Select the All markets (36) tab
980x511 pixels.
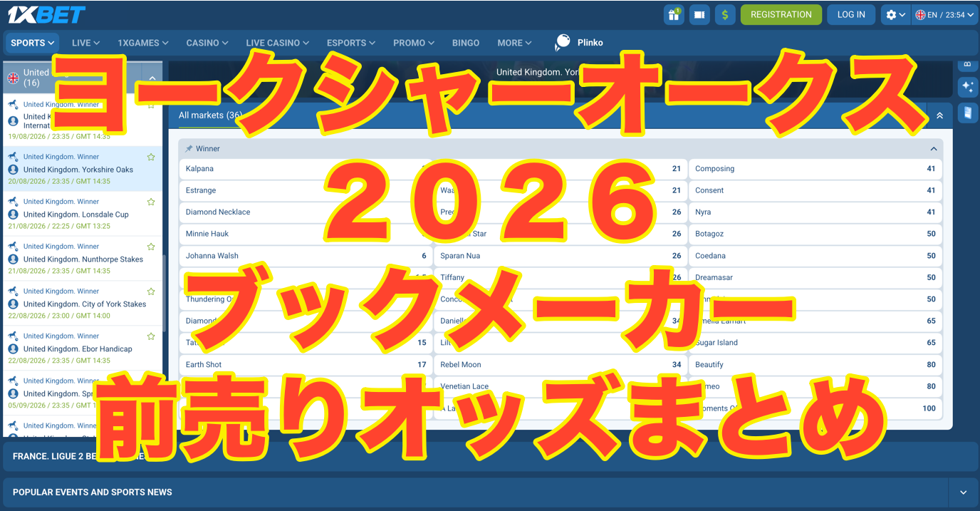point(210,115)
